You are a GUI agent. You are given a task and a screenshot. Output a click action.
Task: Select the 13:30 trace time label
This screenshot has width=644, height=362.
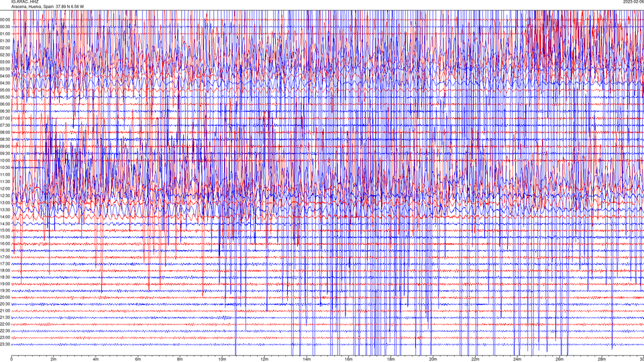(5, 210)
